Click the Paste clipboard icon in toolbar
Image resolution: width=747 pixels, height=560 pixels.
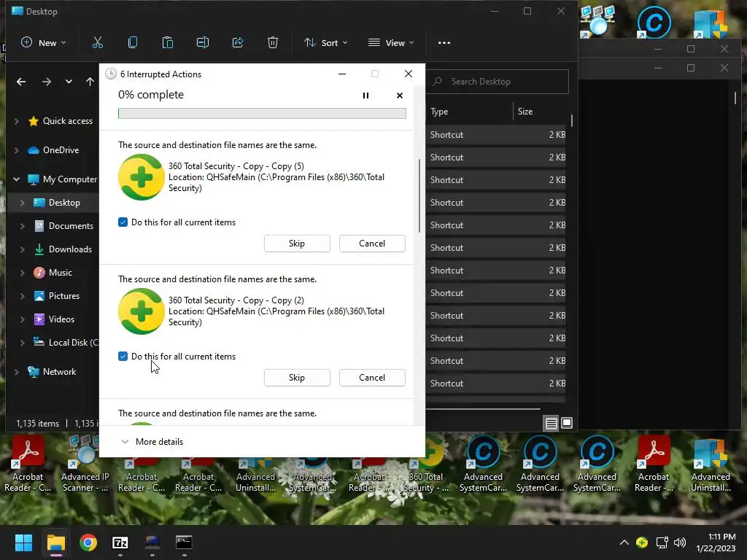(x=168, y=43)
